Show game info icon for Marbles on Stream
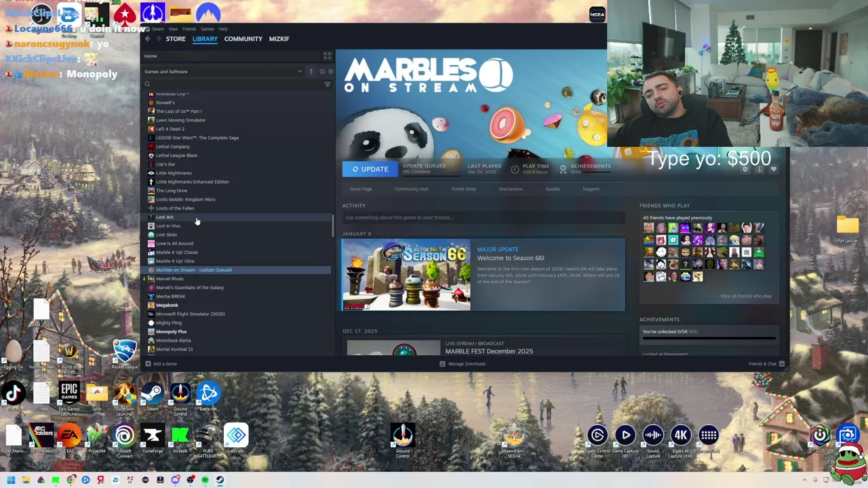Screen dimensions: 868x488 tap(759, 169)
